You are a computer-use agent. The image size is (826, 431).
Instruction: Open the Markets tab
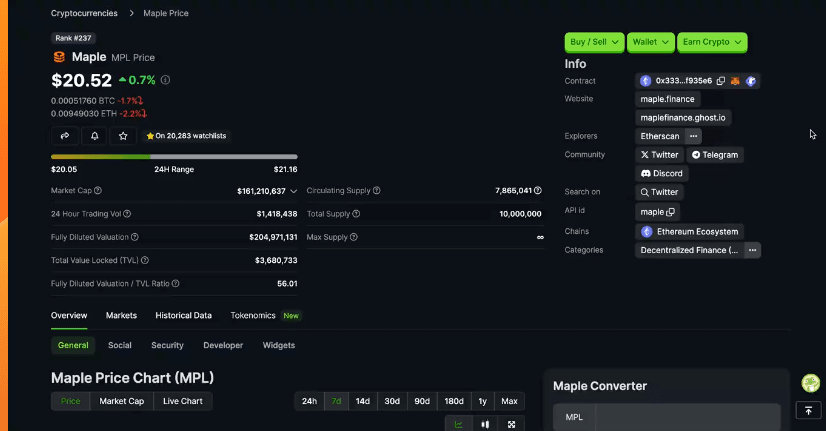click(121, 316)
